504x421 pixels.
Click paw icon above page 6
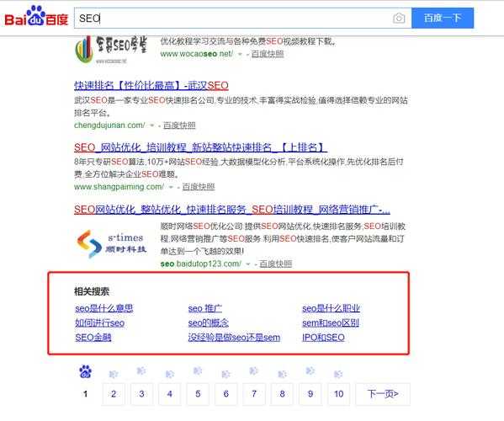pyautogui.click(x=225, y=375)
